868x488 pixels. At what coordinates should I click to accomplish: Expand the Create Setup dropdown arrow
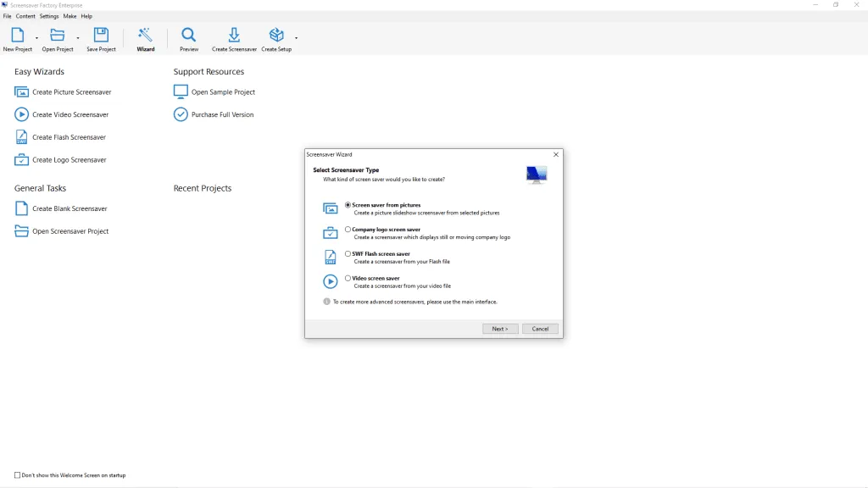[x=296, y=38]
